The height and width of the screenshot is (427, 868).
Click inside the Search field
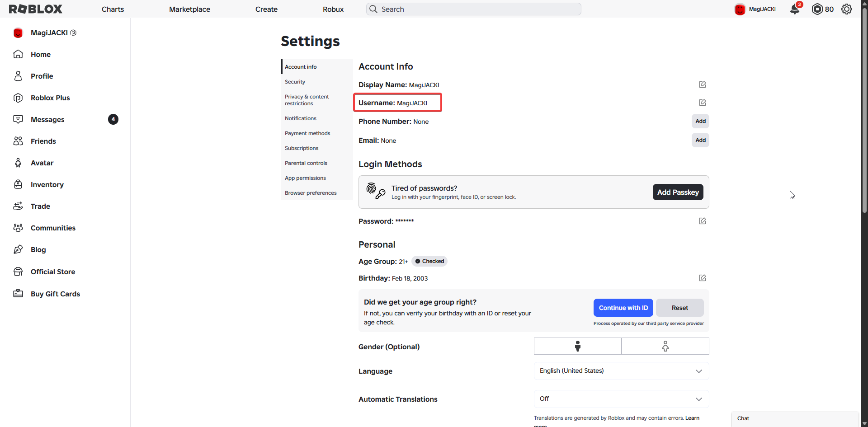click(x=474, y=9)
